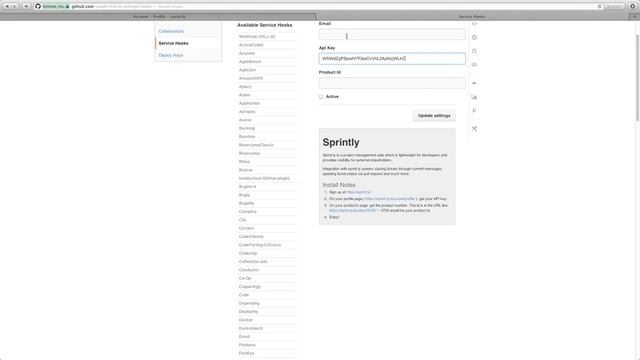Select Service Hooks in the settings sidebar
Screen dimensions: 640x360
(x=173, y=43)
